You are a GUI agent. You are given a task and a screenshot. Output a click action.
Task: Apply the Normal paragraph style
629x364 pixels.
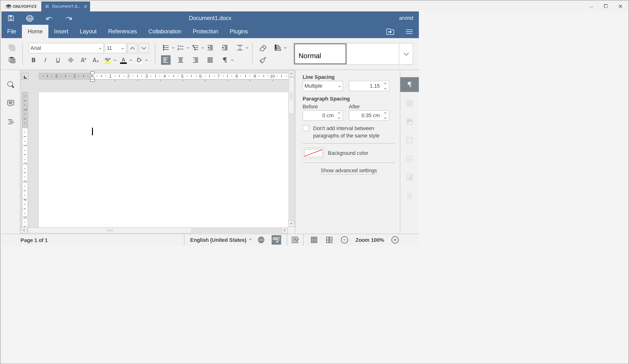pyautogui.click(x=320, y=54)
